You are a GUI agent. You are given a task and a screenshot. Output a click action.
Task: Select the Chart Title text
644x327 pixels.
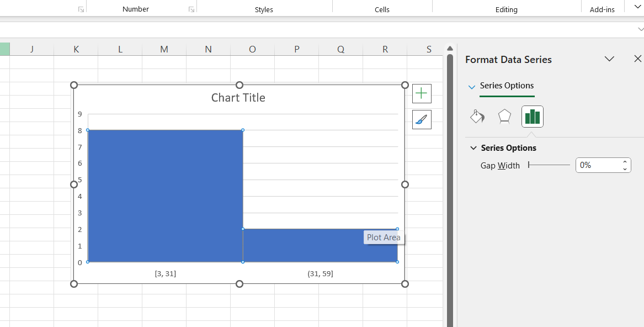coord(238,97)
